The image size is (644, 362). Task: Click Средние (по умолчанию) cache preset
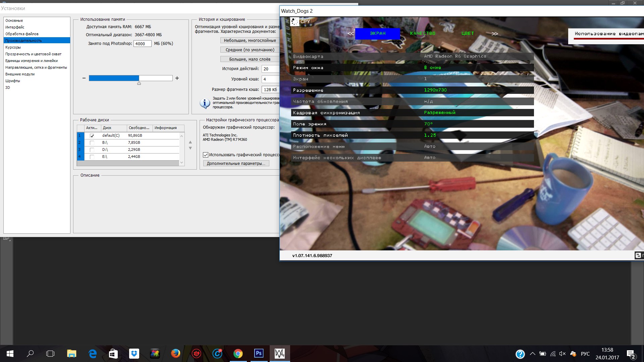click(250, 50)
